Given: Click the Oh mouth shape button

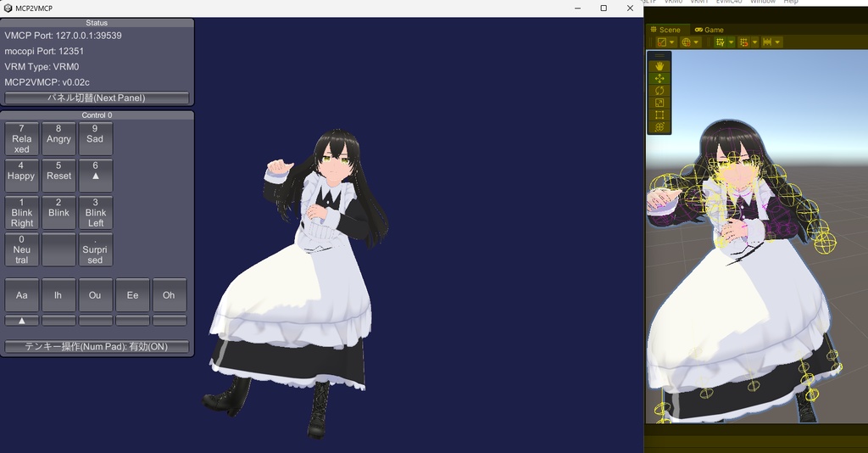Looking at the screenshot, I should click(170, 295).
